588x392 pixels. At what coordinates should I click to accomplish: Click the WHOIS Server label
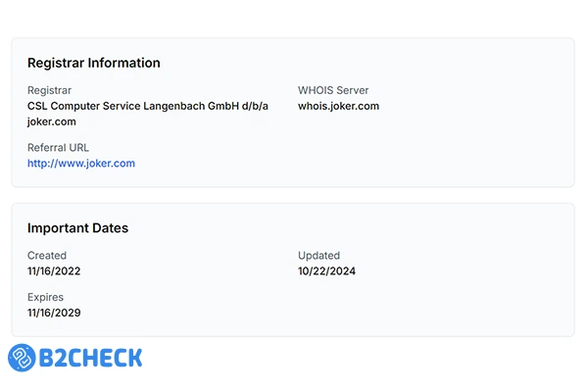(x=333, y=90)
